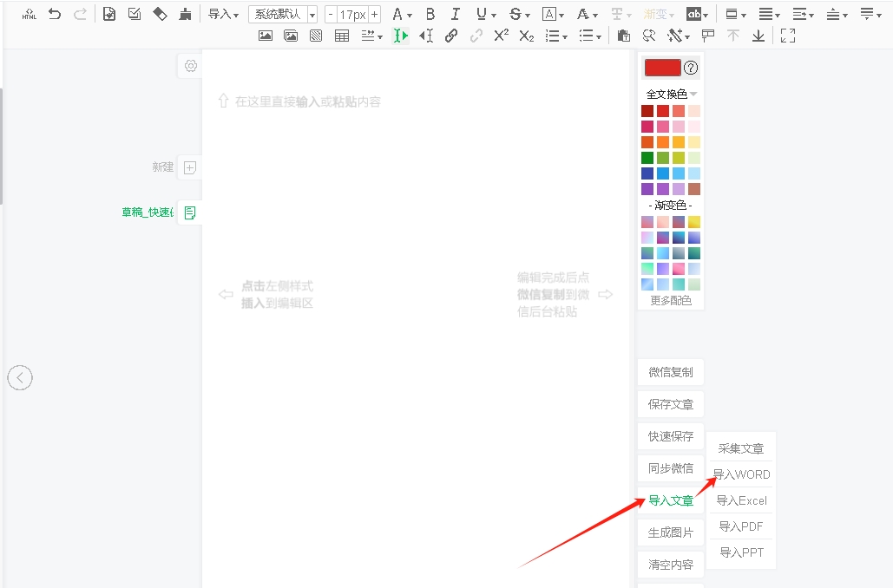Open the HTML source code view
Image resolution: width=893 pixels, height=588 pixels.
29,14
